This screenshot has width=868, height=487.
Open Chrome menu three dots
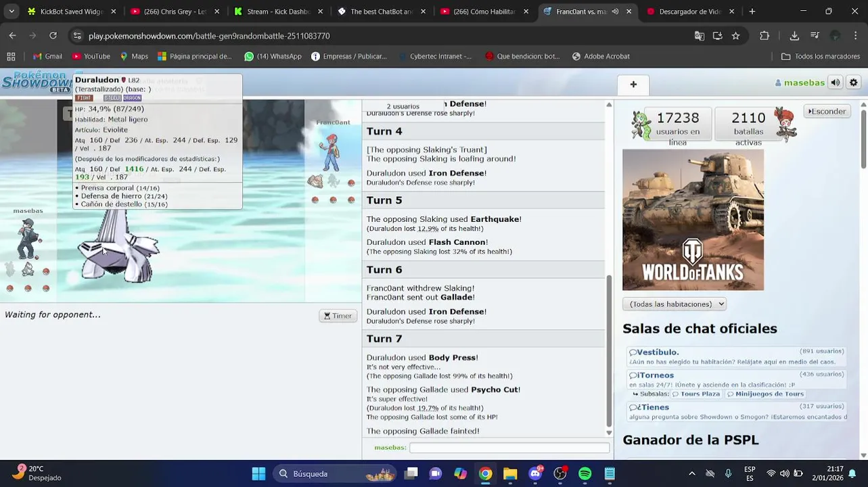(x=856, y=36)
